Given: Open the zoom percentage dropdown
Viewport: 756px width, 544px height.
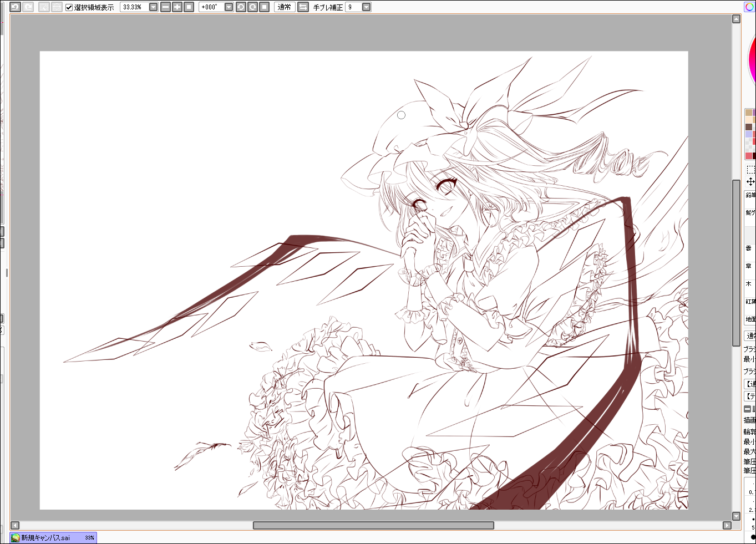Looking at the screenshot, I should (154, 7).
